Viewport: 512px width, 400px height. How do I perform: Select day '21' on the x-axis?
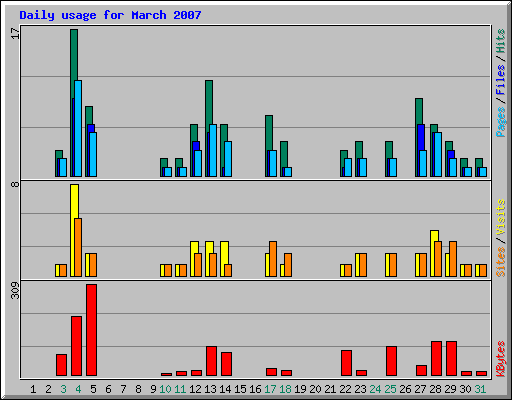(330, 389)
